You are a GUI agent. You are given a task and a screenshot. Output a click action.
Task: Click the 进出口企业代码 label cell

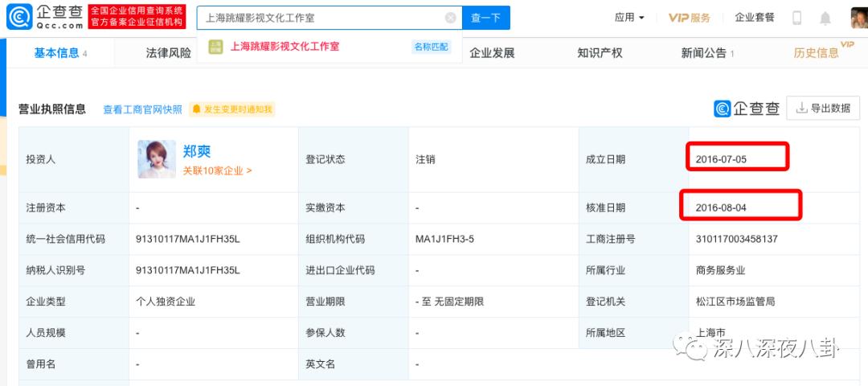pyautogui.click(x=353, y=271)
